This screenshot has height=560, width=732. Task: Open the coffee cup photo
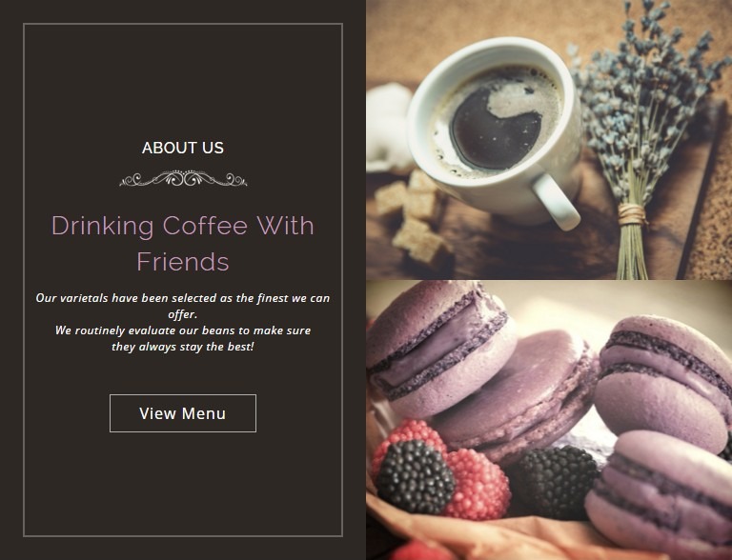click(549, 140)
